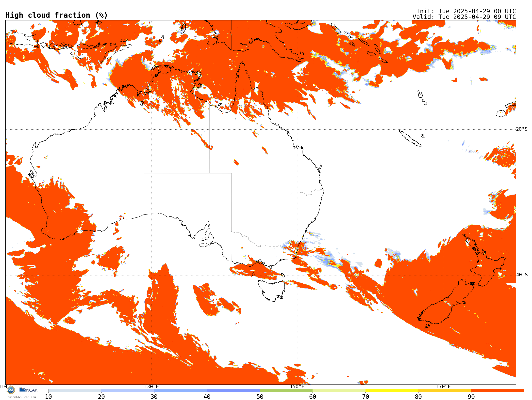532x400 pixels.
Task: Click the New Caledonia island outline
Action: point(410,138)
